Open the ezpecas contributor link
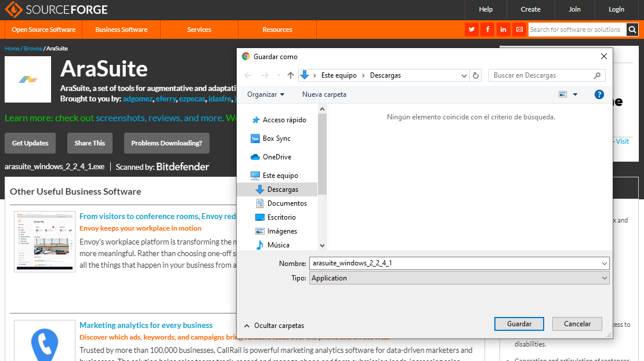The height and width of the screenshot is (361, 644). (192, 99)
